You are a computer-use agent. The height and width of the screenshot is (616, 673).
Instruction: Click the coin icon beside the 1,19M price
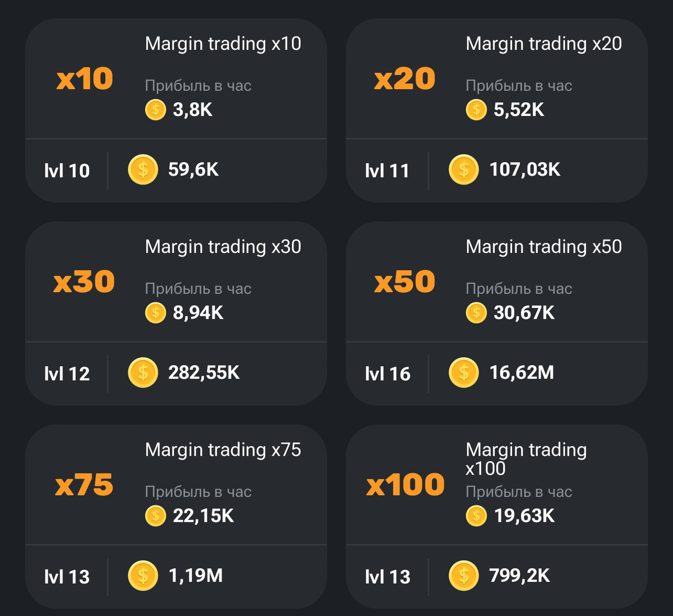(142, 576)
